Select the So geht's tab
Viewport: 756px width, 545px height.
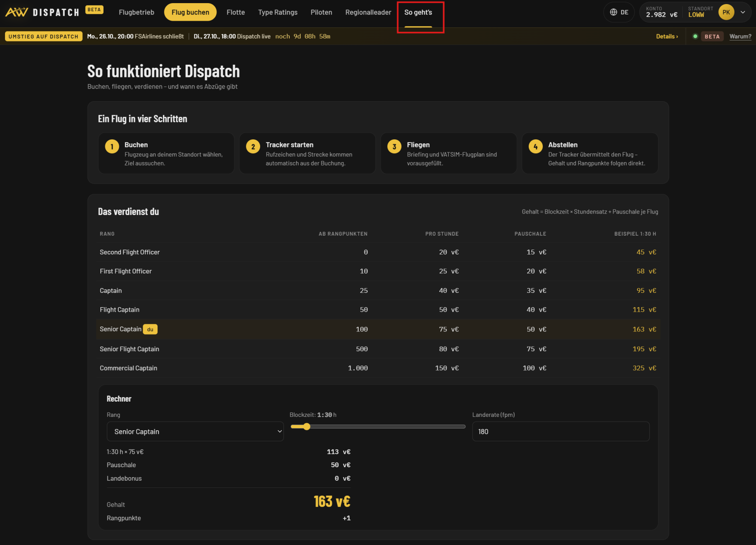[x=418, y=12]
